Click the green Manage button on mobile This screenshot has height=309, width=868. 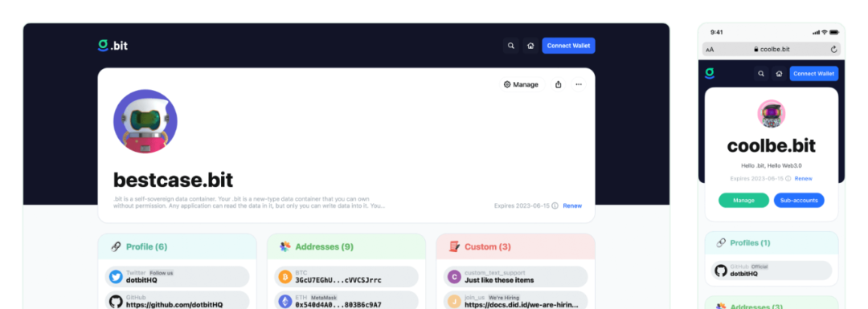tap(743, 200)
